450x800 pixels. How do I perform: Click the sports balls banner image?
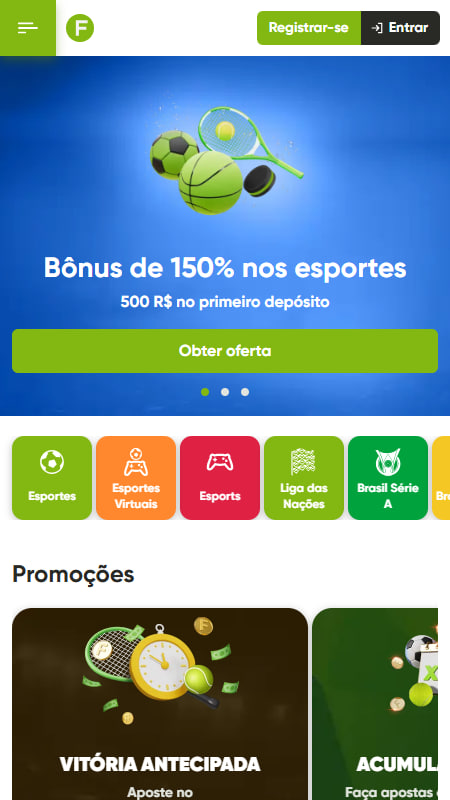coord(226,160)
